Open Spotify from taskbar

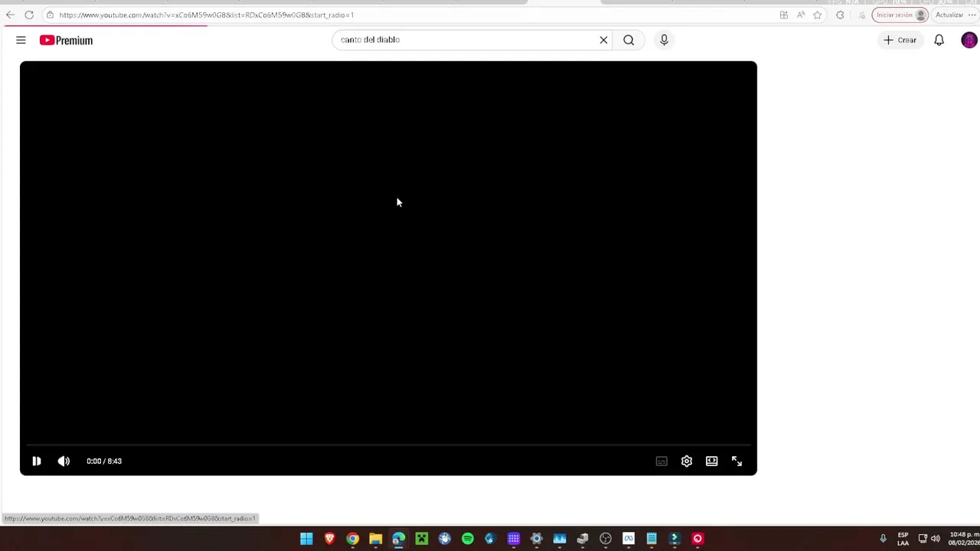pyautogui.click(x=467, y=539)
